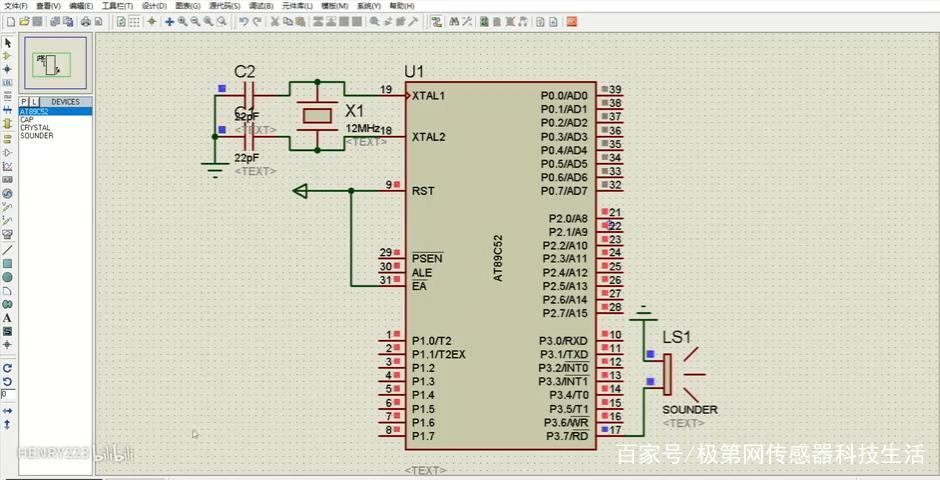The width and height of the screenshot is (940, 480).
Task: Select the Selection arrow mode tool
Action: pyautogui.click(x=8, y=43)
